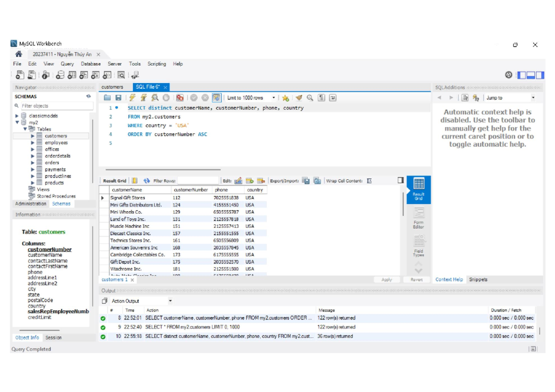Open the Export recordset icon in Result Grid
Image resolution: width=555 pixels, height=392 pixels.
point(305,180)
